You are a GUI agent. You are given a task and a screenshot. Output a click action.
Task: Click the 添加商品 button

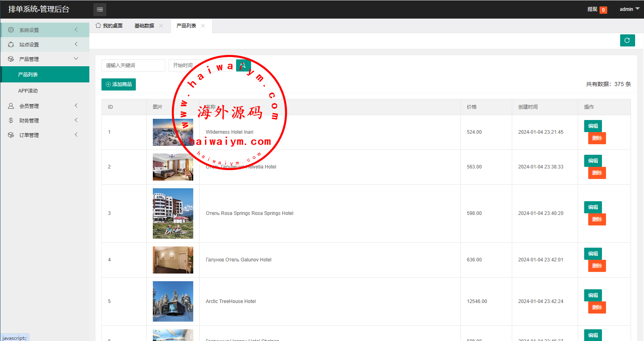pyautogui.click(x=118, y=84)
